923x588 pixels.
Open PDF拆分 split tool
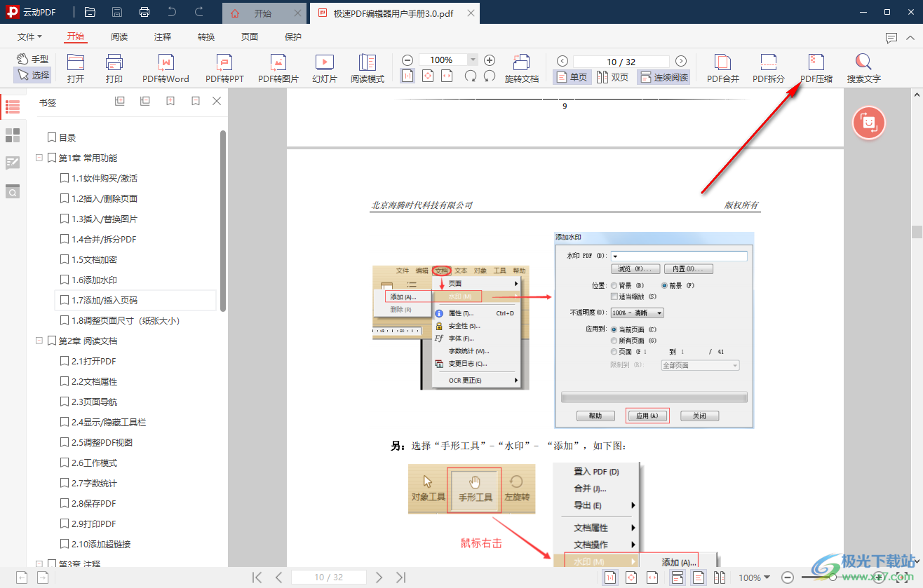pos(769,69)
